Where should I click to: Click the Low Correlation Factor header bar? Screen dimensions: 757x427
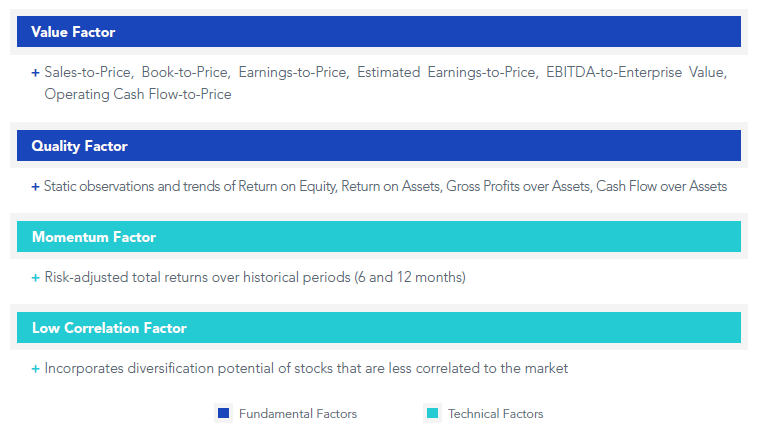[x=378, y=327]
